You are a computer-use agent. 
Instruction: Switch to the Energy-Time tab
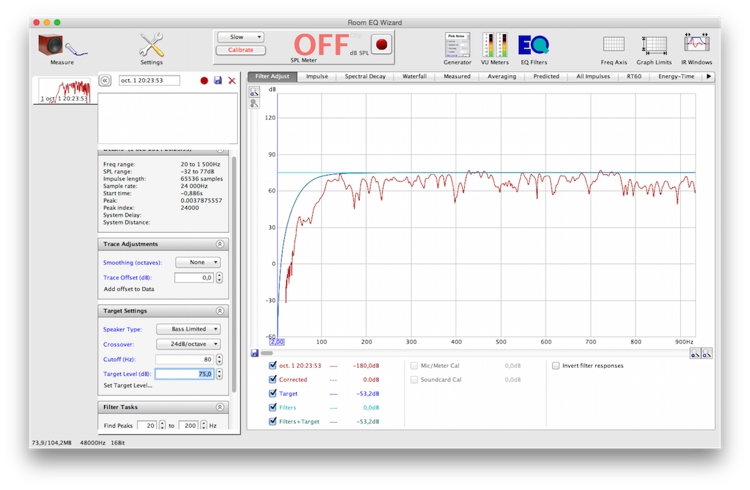(676, 76)
